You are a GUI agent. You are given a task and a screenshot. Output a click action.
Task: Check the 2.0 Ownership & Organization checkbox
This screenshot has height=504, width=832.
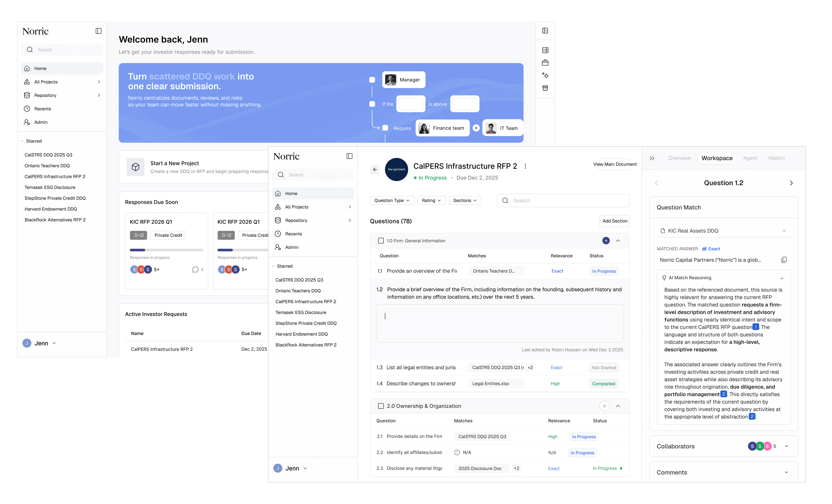pos(381,406)
